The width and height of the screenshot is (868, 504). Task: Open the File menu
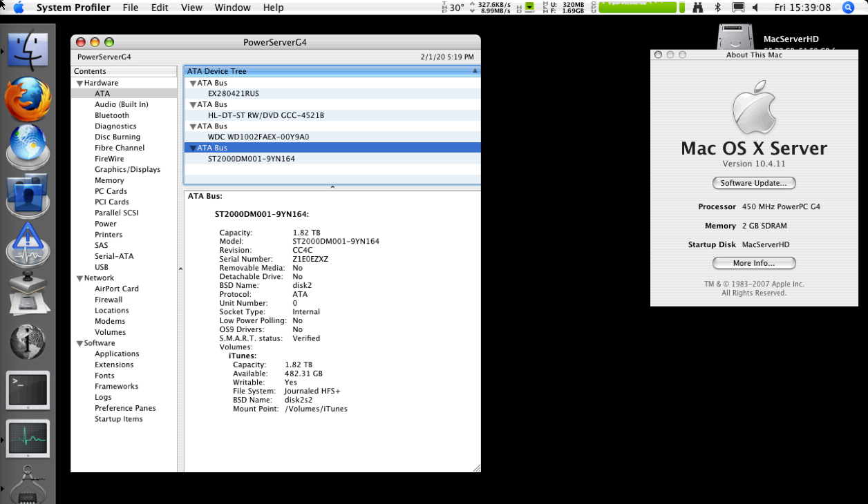(130, 8)
